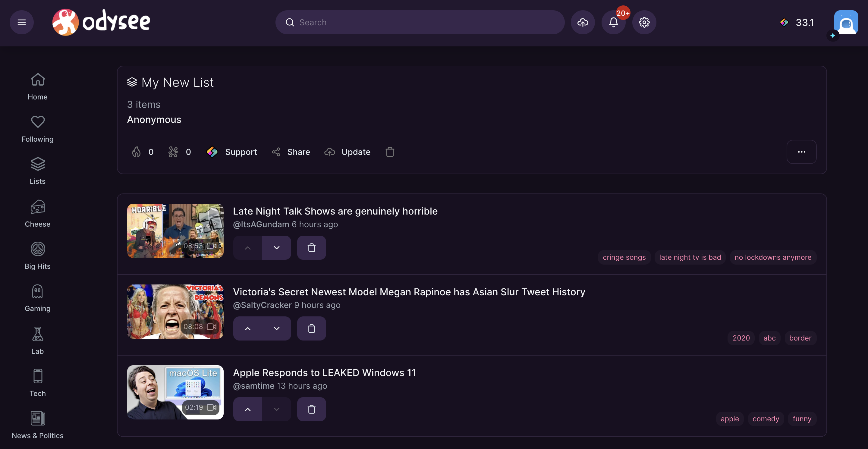Open Following in the sidebar
This screenshot has width=868, height=449.
[x=37, y=129]
